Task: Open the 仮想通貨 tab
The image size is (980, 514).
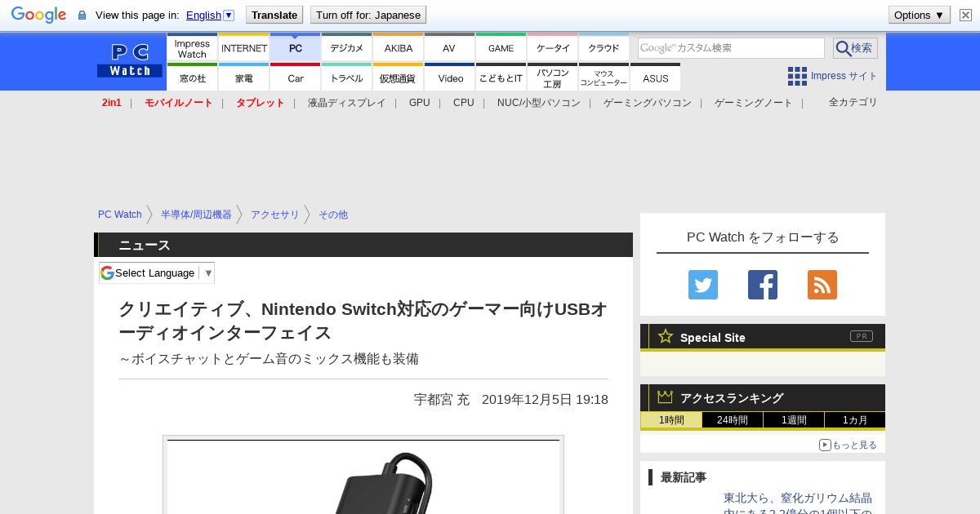Action: point(398,78)
